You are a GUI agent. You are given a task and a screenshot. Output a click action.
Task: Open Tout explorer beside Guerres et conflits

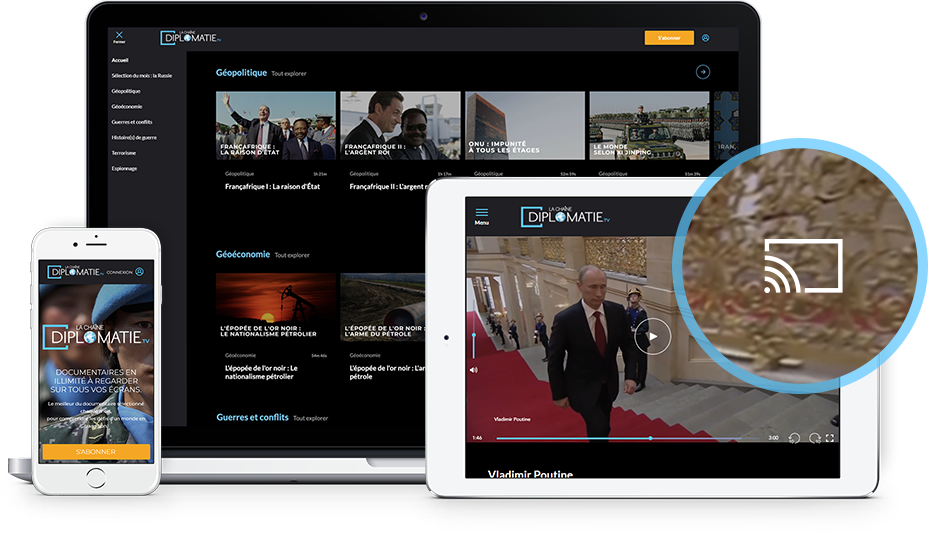(310, 418)
